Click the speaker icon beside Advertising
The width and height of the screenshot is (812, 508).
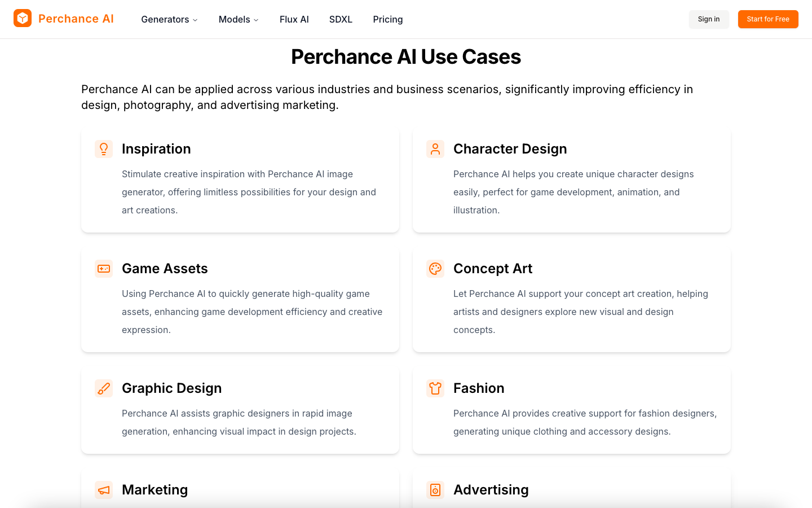435,490
